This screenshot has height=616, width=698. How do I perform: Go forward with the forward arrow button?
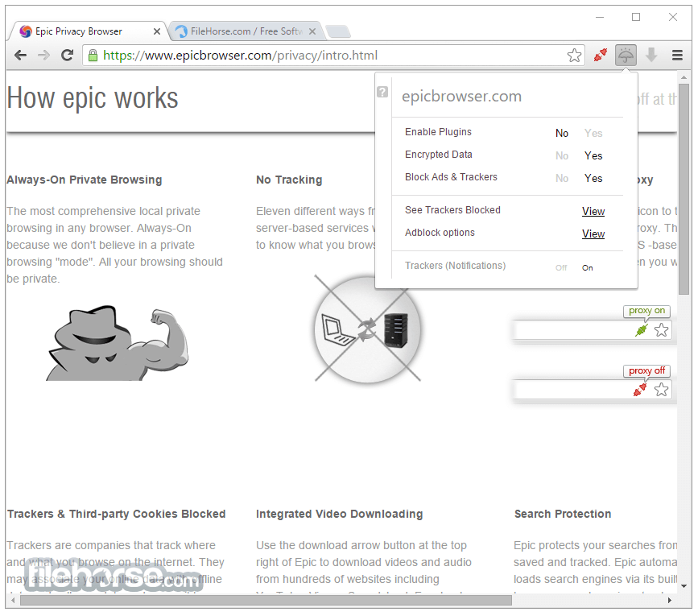43,56
